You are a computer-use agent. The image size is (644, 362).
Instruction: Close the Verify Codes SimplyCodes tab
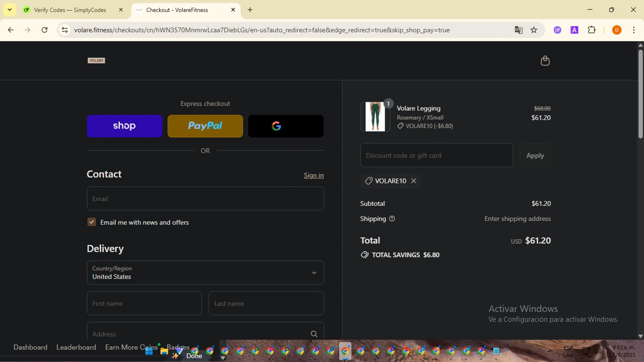[121, 10]
